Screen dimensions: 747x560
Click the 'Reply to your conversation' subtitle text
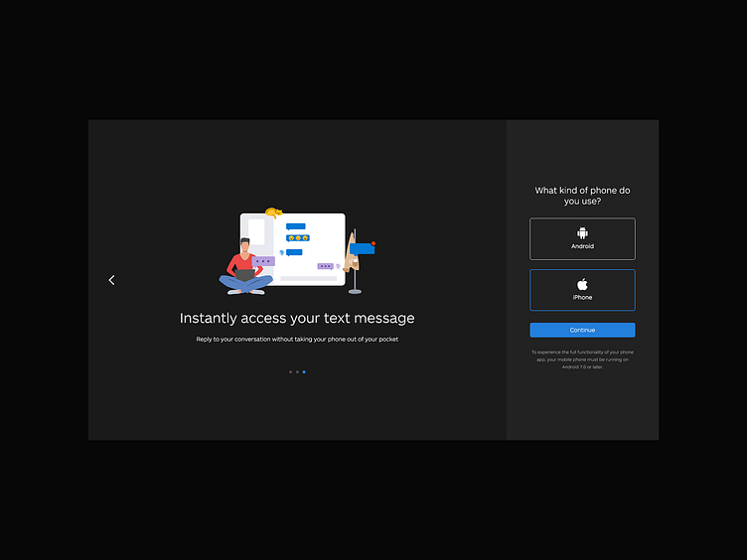297,339
